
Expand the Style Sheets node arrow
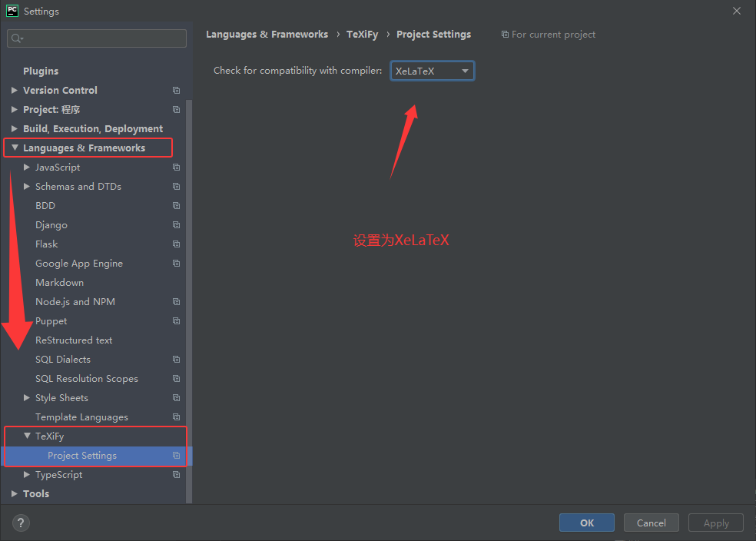tap(27, 398)
